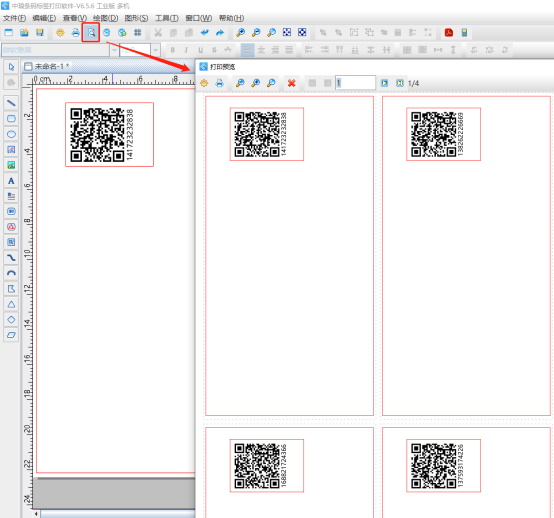The width and height of the screenshot is (554, 518).
Task: Open print preview from the main toolbar
Action: tap(91, 33)
